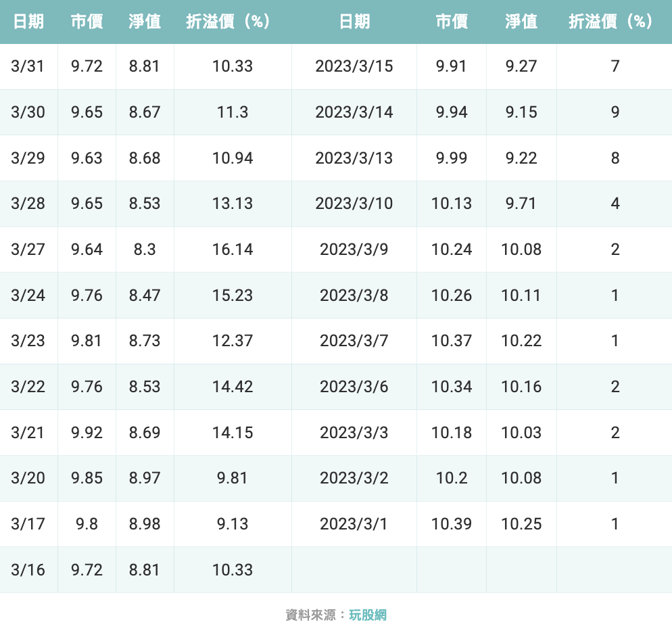This screenshot has height=637, width=672.
Task: Click market price 9.81 in 3/23 row
Action: coord(87,341)
